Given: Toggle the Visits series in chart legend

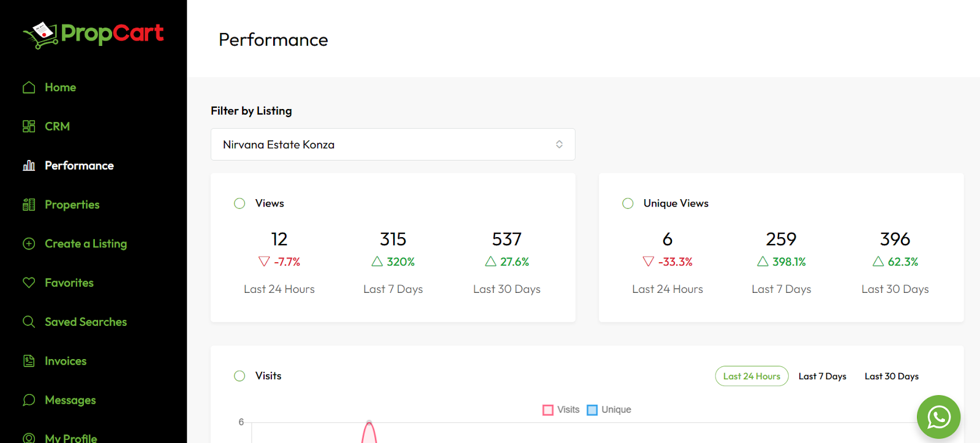Looking at the screenshot, I should (561, 410).
